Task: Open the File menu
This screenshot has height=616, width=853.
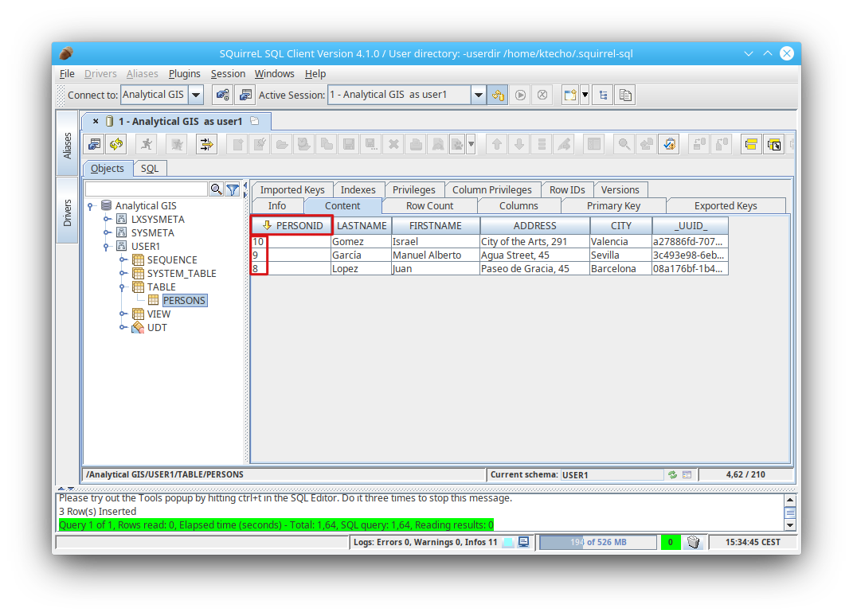Action: (x=67, y=73)
